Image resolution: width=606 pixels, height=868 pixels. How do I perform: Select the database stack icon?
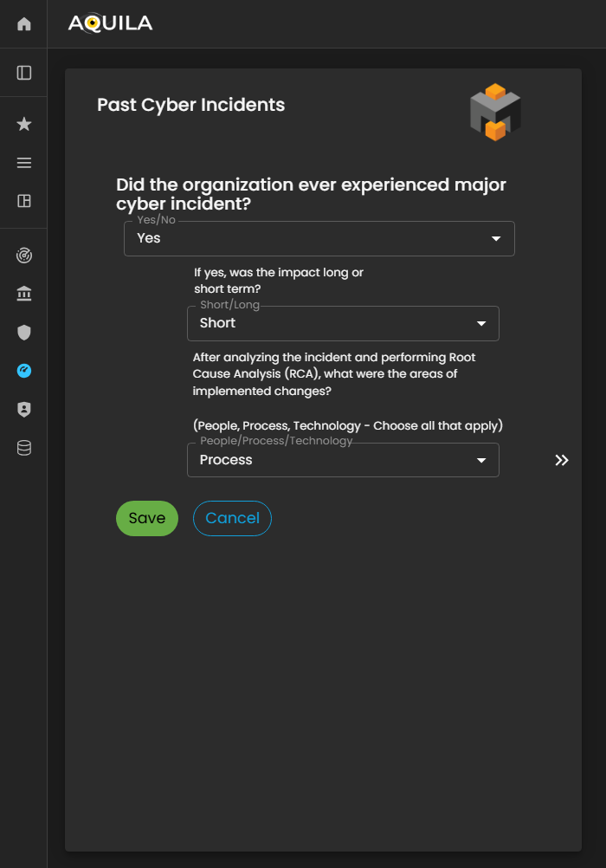click(x=24, y=448)
